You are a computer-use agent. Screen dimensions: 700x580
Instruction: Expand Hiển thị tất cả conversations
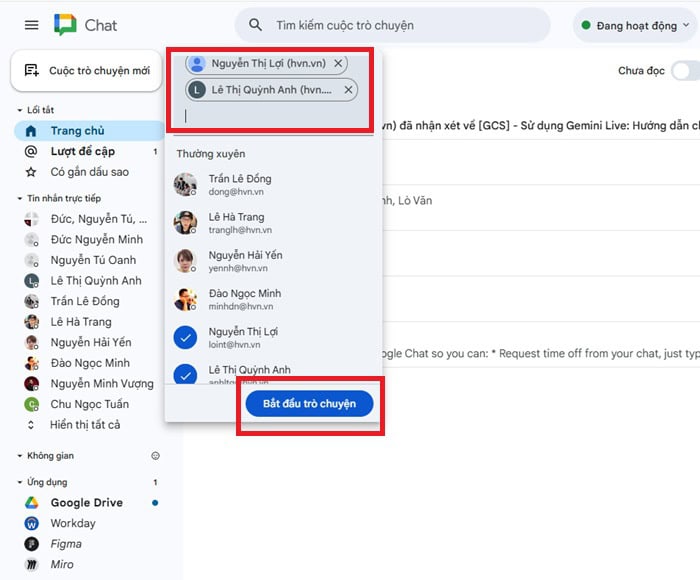coord(84,425)
